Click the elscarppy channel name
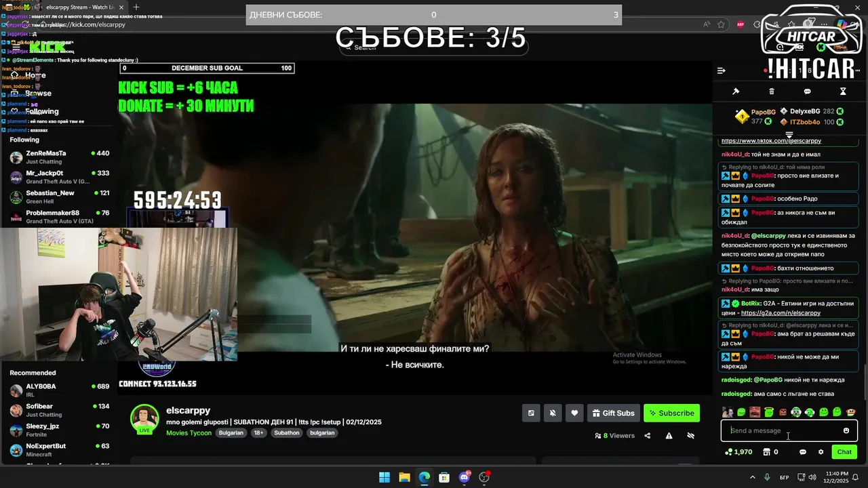 coord(188,410)
